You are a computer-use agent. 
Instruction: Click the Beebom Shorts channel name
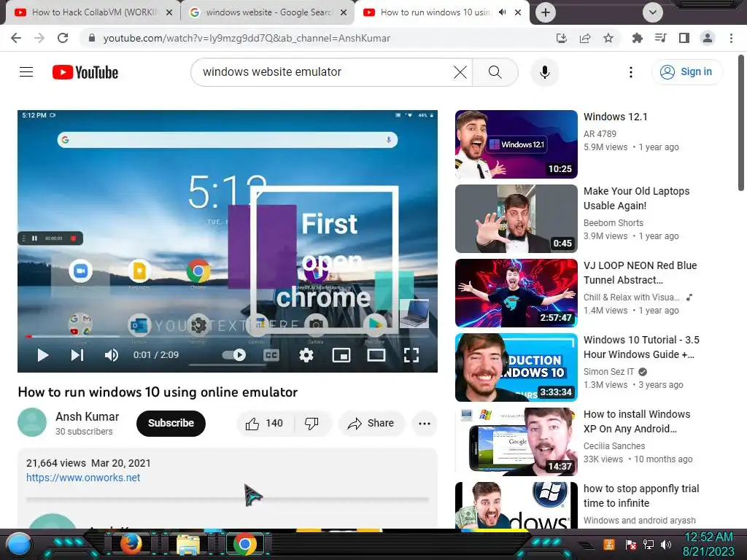click(613, 223)
